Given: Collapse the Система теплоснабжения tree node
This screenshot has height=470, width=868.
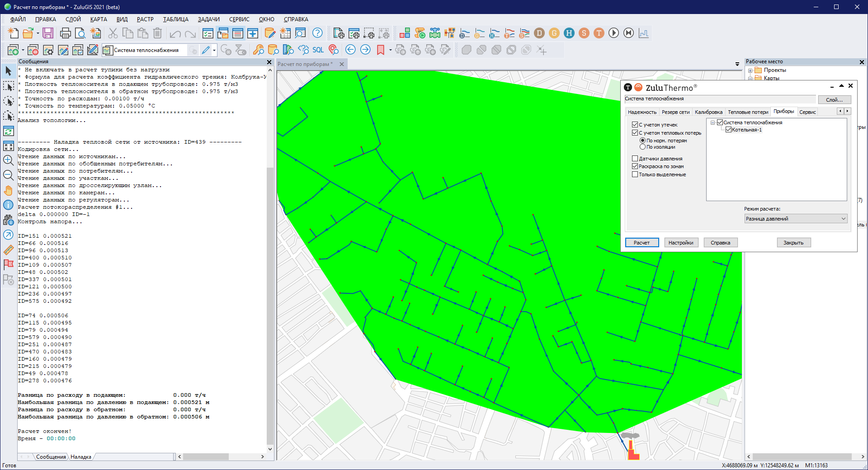Looking at the screenshot, I should point(713,122).
